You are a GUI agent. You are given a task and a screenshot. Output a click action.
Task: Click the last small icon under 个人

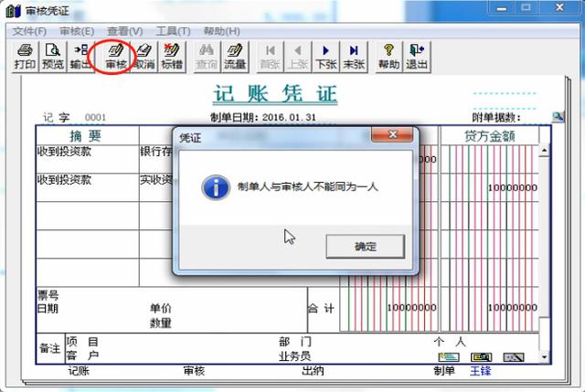514,357
